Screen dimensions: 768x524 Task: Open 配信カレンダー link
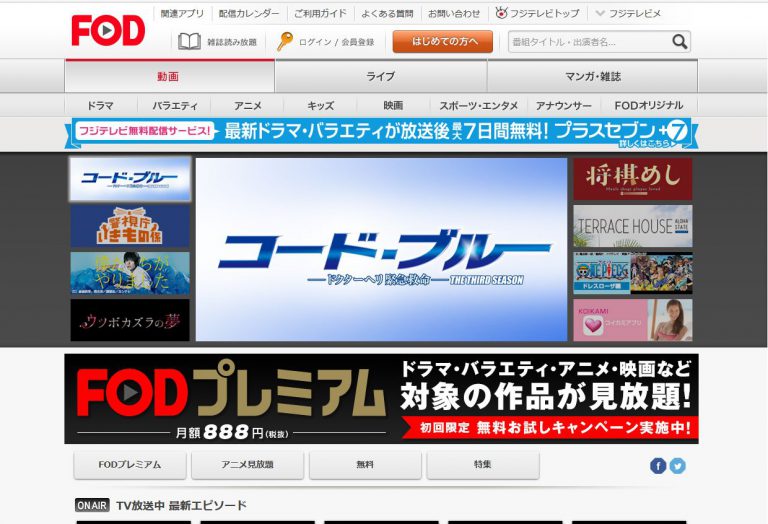[x=249, y=14]
